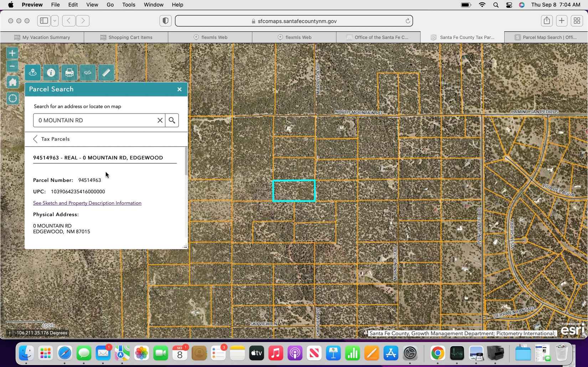The height and width of the screenshot is (367, 588).
Task: Open the draw sketch tool icon
Action: [88, 73]
